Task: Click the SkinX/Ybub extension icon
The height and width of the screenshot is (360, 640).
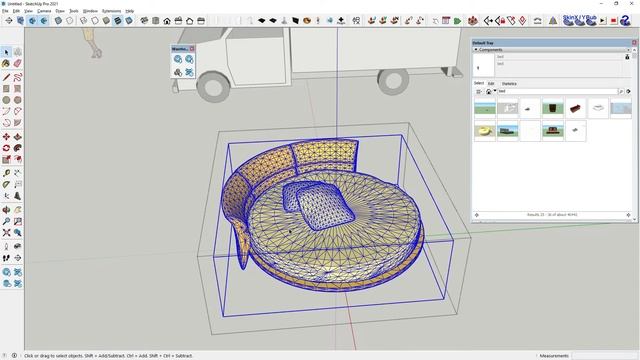Action: click(579, 20)
